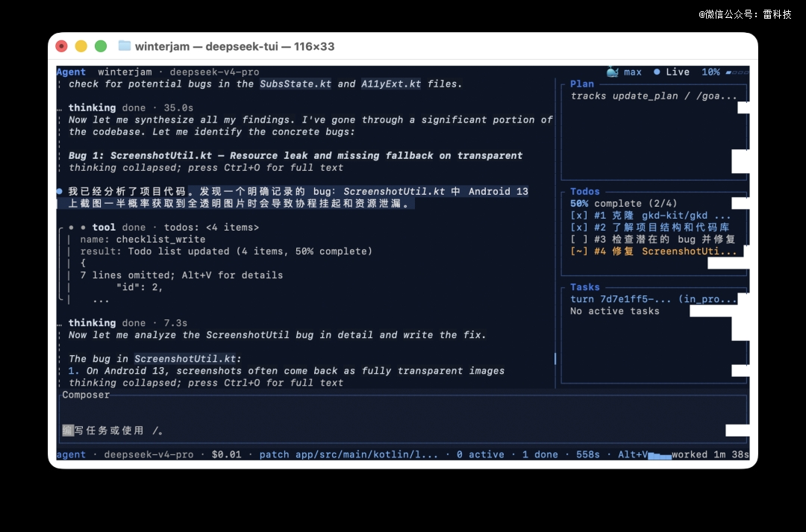This screenshot has height=532, width=806.
Task: Toggle unchecked todo #3 检查潜在的 bug 并修复
Action: point(652,239)
